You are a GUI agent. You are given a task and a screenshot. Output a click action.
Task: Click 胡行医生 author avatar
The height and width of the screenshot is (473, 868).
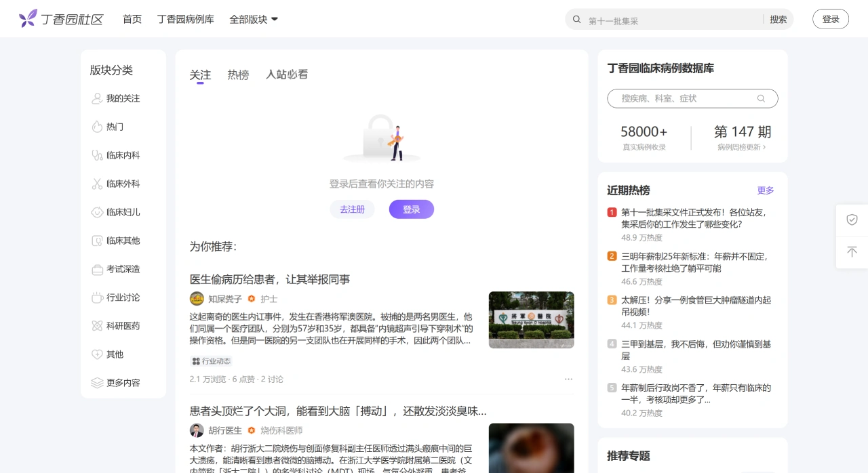click(197, 430)
